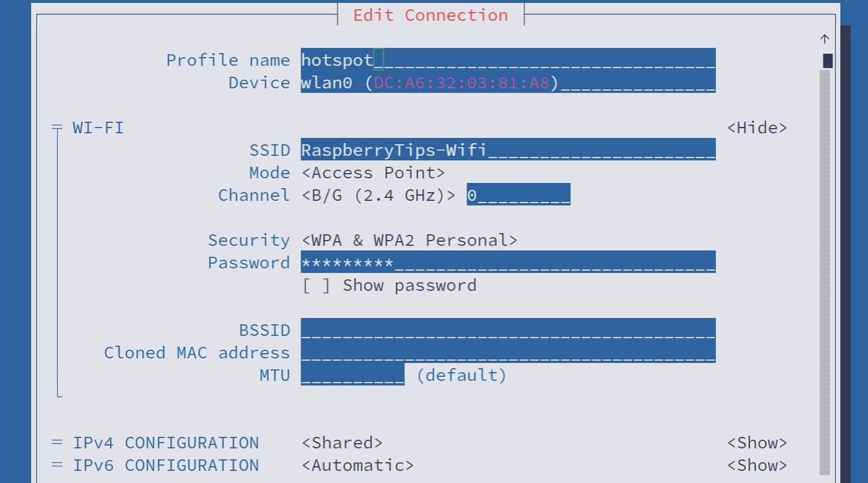Open the IPv6 Automatic dropdown
Viewport: 868px width, 483px height.
358,465
